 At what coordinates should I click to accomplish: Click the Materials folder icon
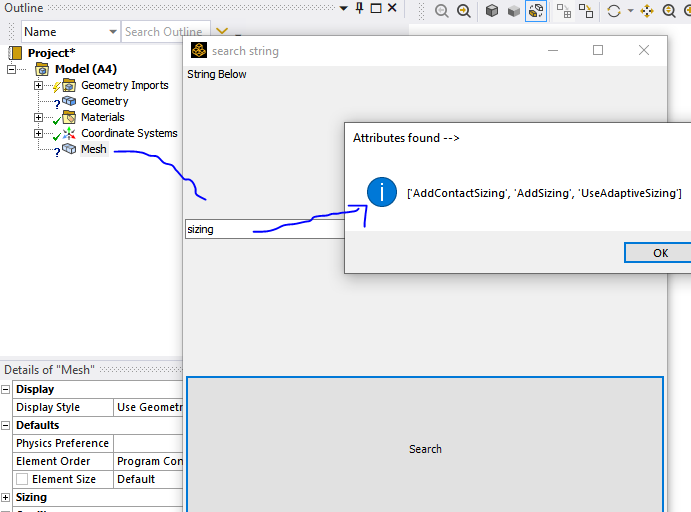pos(69,117)
